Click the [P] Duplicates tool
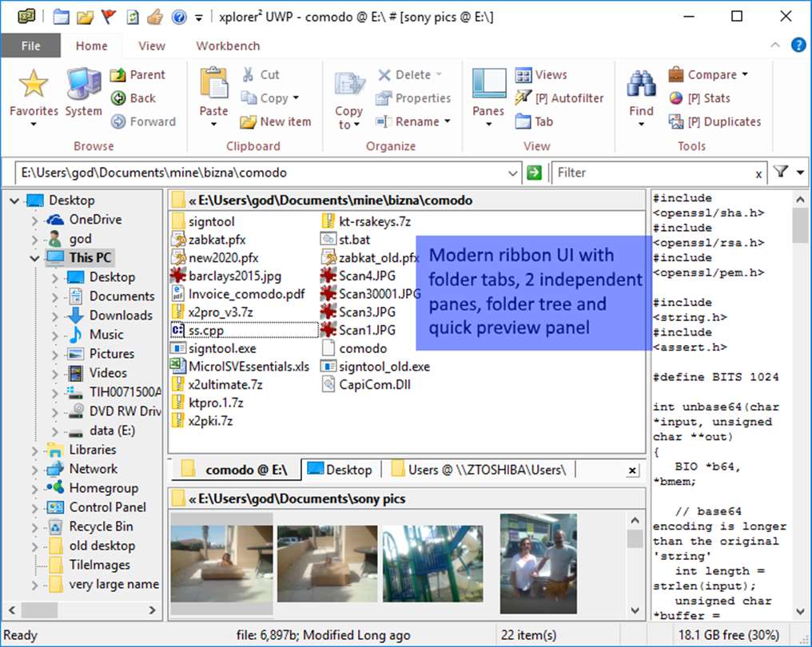The height and width of the screenshot is (647, 812). pyautogui.click(x=714, y=121)
